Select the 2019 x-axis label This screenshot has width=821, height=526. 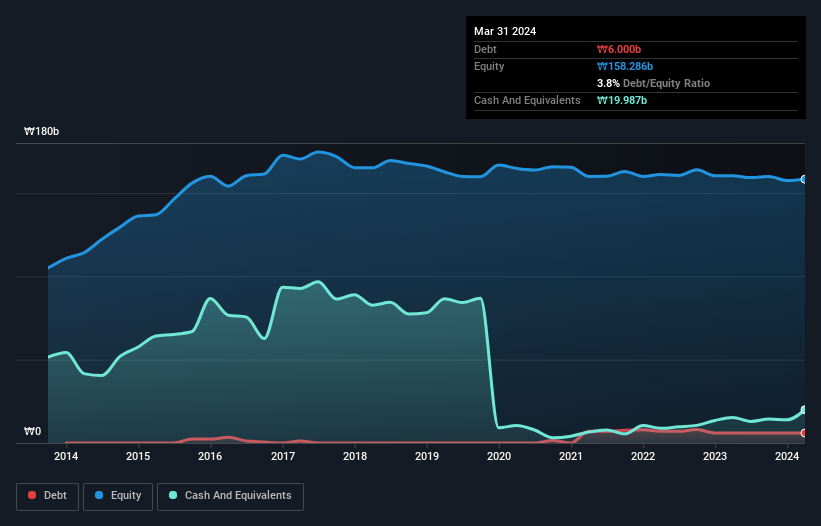click(x=427, y=456)
